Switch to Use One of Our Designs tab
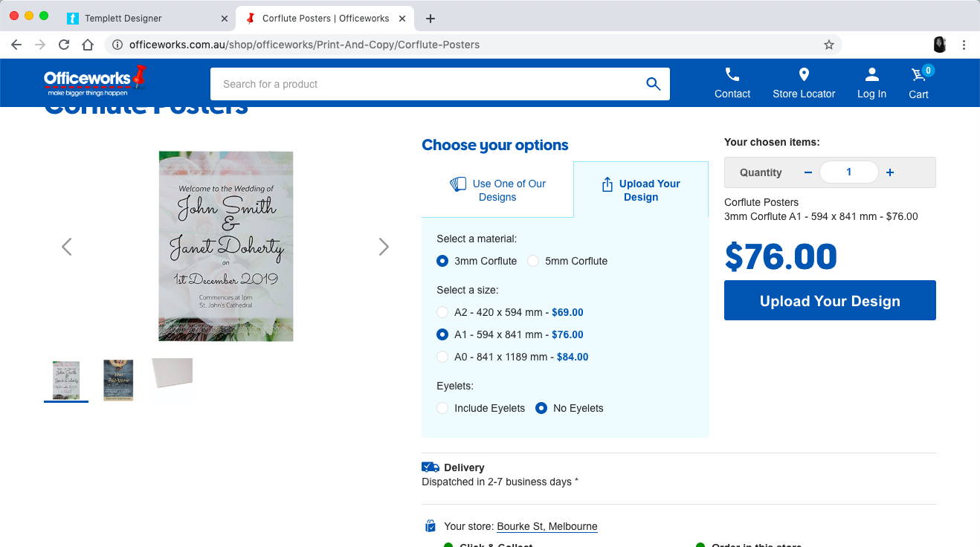This screenshot has height=547, width=980. [497, 190]
